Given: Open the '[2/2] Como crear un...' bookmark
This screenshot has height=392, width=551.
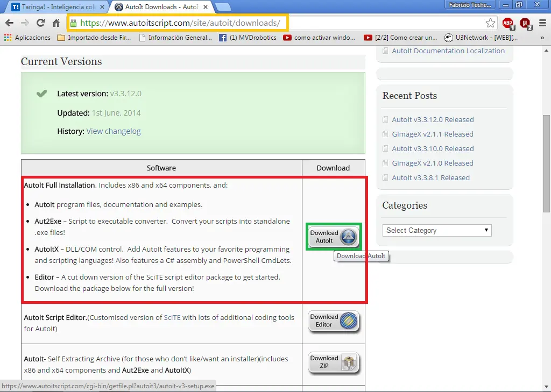Looking at the screenshot, I should (x=400, y=38).
